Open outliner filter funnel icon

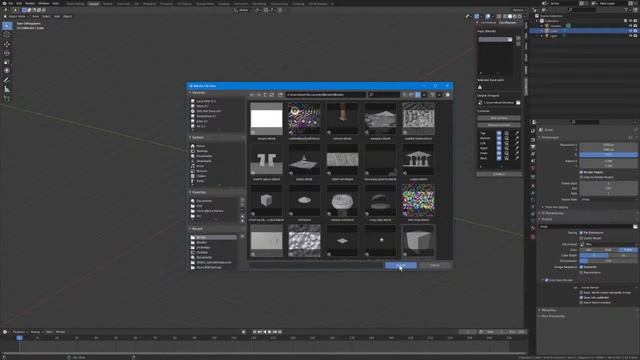tap(627, 10)
